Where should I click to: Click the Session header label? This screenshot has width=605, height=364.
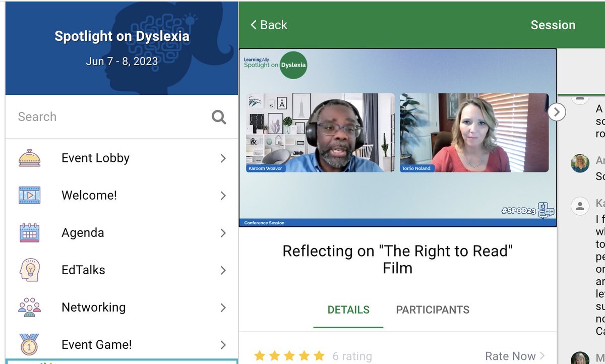coord(553,25)
